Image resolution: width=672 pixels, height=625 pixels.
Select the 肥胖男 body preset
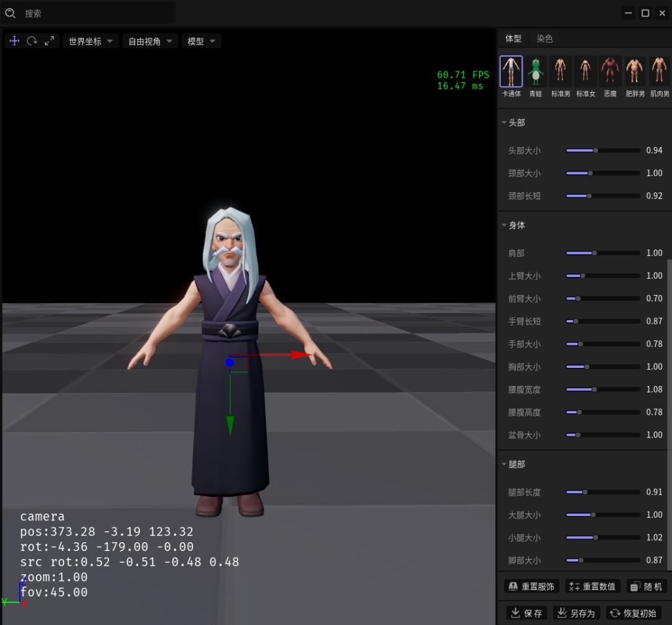(635, 76)
